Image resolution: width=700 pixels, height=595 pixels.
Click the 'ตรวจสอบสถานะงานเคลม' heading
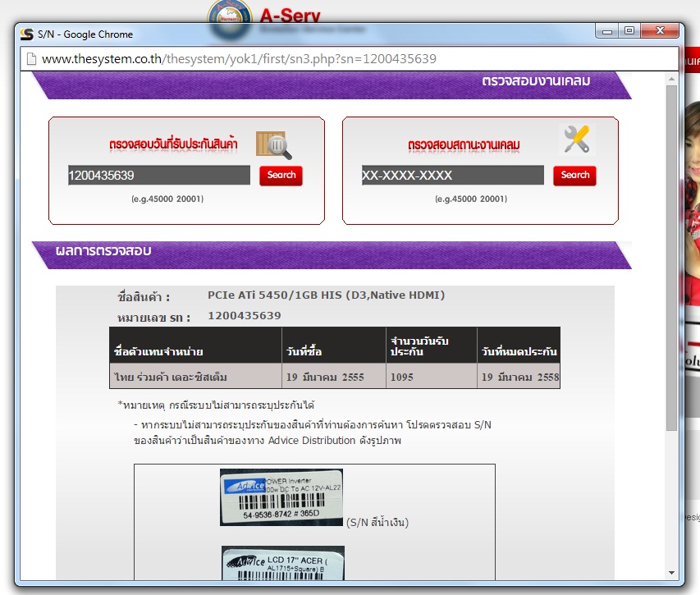[x=464, y=145]
